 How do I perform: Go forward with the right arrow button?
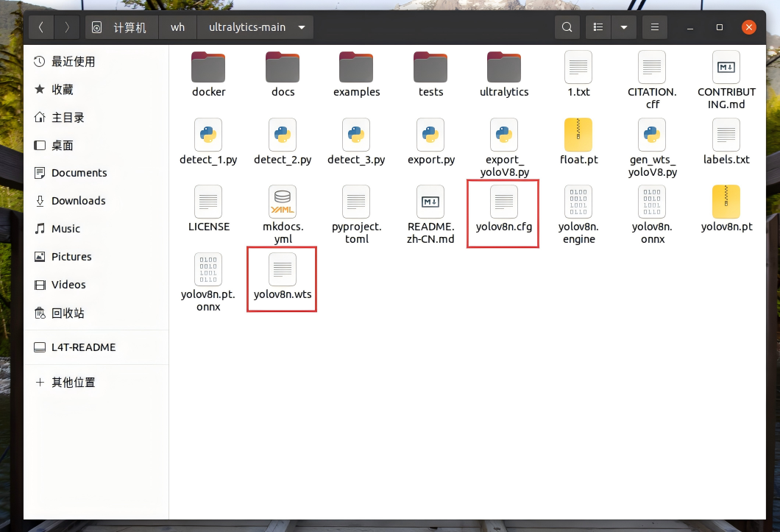click(67, 27)
